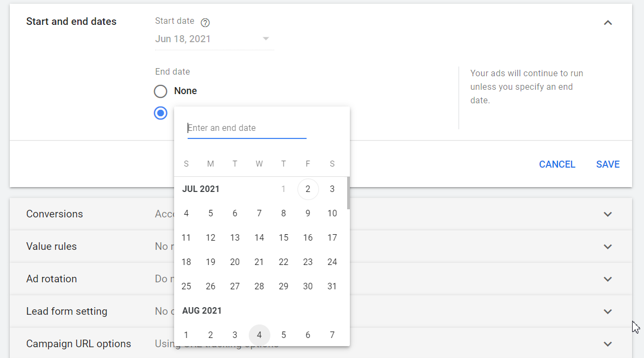Screen dimensions: 644x358
Task: Expand the Conversions section chevron
Action: tap(608, 214)
